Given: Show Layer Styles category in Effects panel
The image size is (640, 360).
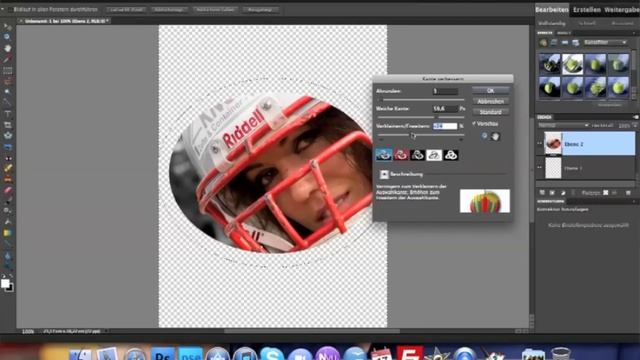Looking at the screenshot, I should click(x=554, y=42).
